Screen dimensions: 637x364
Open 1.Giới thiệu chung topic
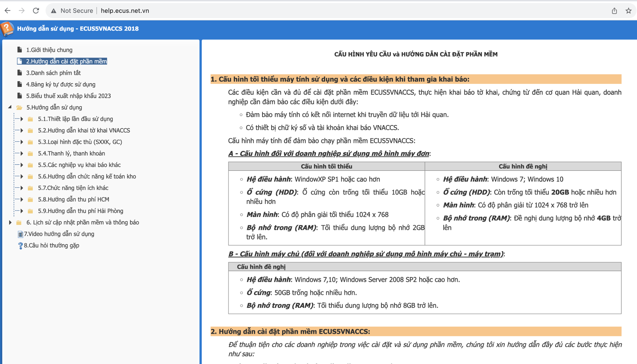49,50
